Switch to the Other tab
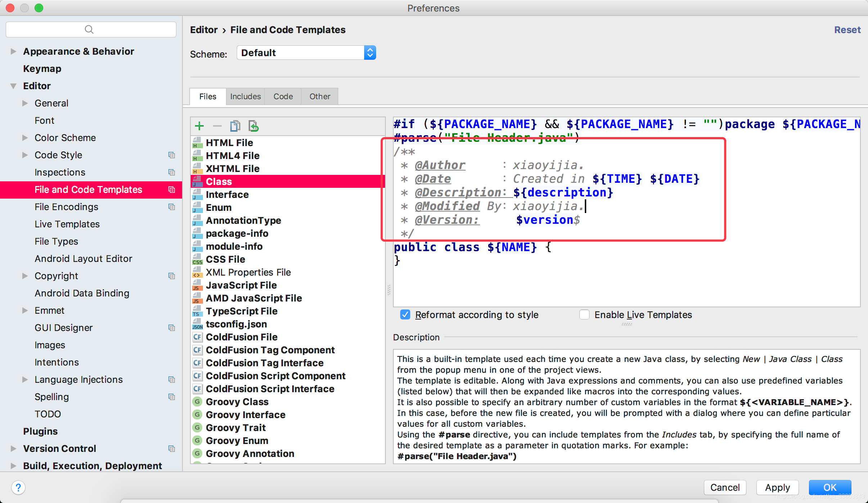Image resolution: width=868 pixels, height=503 pixels. pyautogui.click(x=320, y=96)
